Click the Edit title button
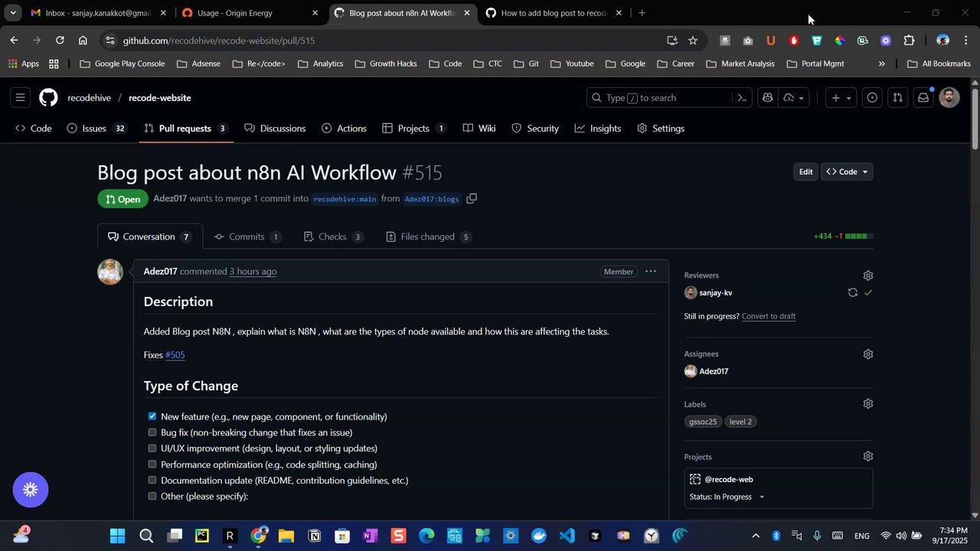 click(x=805, y=172)
